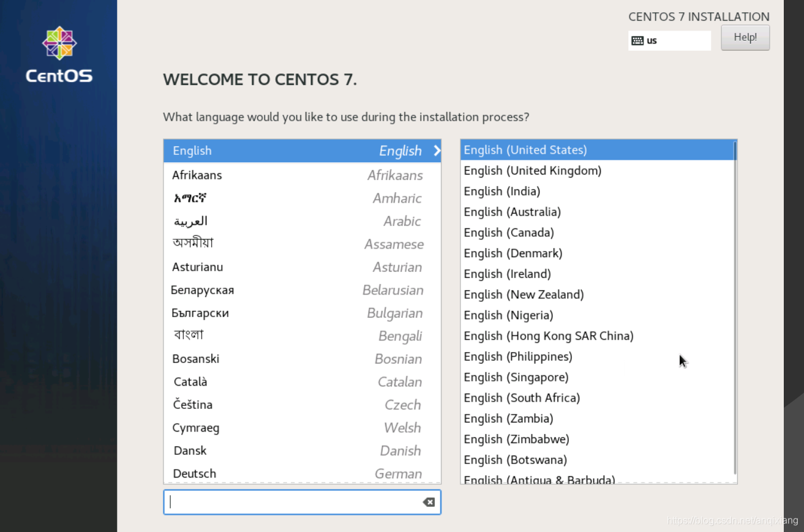804x532 pixels.
Task: Select English in the language list
Action: click(x=302, y=151)
